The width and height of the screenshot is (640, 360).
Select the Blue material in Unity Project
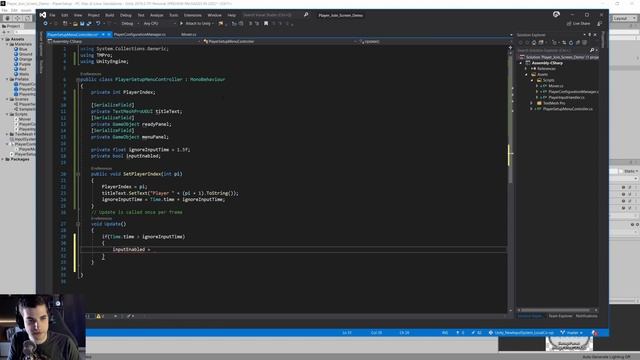click(23, 49)
